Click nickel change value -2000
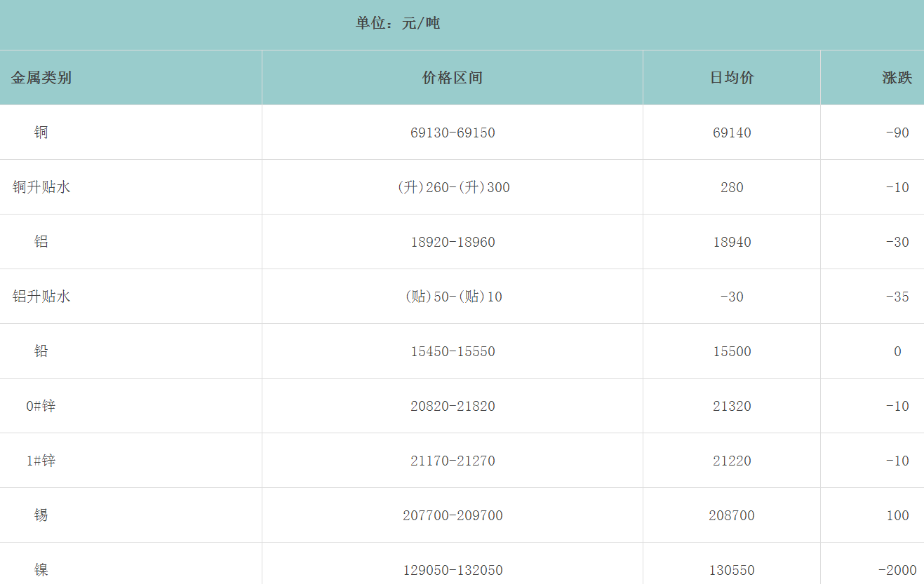The image size is (924, 584). pyautogui.click(x=897, y=570)
